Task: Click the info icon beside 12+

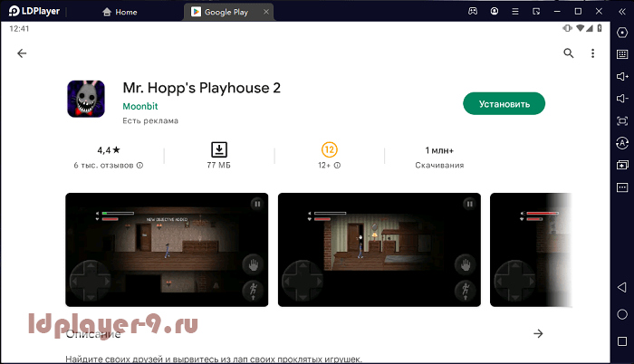Action: point(337,165)
